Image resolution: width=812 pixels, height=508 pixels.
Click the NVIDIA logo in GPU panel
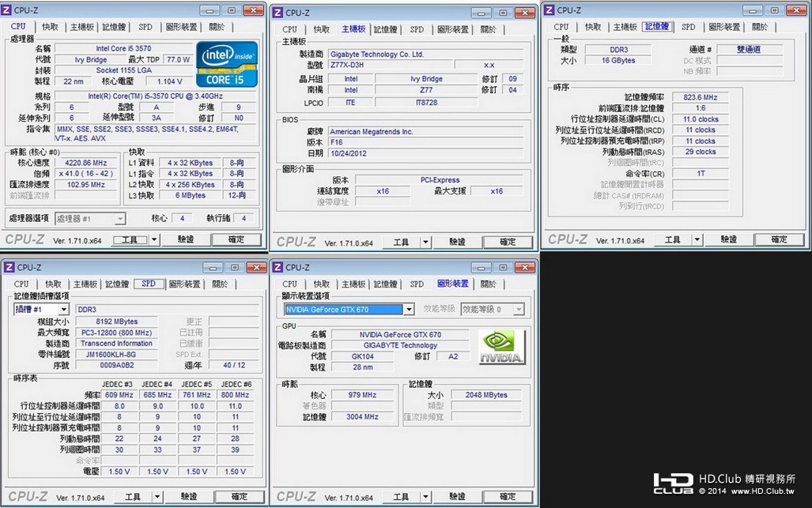[x=501, y=347]
